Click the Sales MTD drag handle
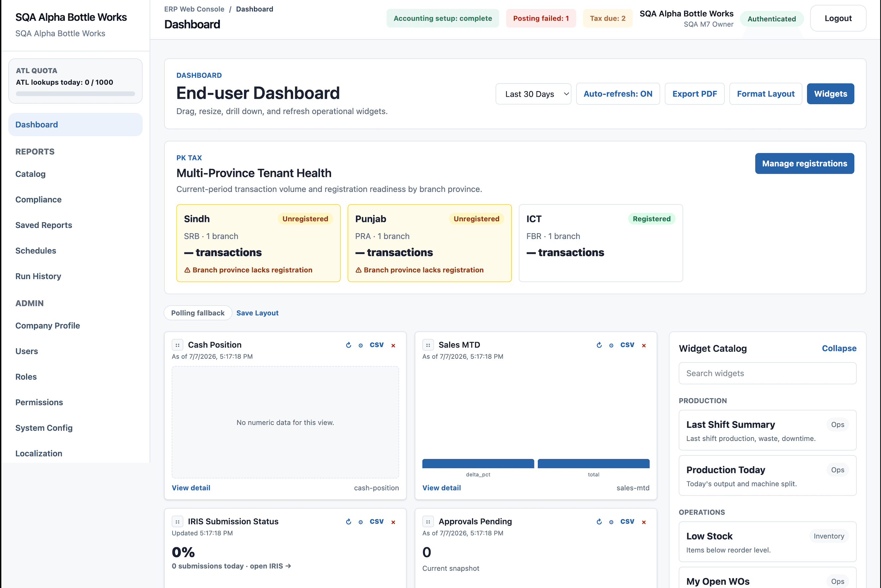This screenshot has width=881, height=588. tap(428, 345)
